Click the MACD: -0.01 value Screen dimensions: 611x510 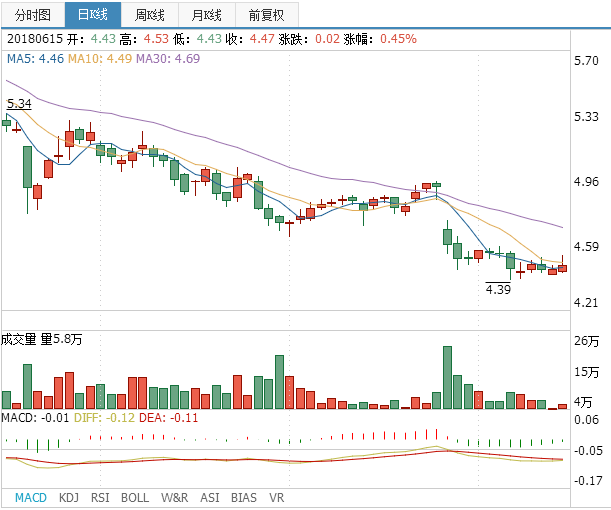[x=35, y=418]
